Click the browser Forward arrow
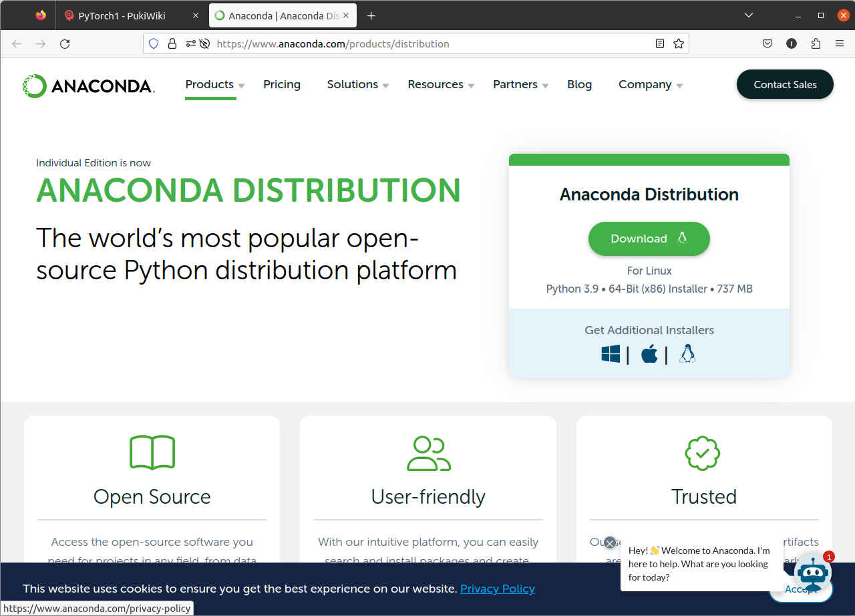The height and width of the screenshot is (616, 855). 41,44
